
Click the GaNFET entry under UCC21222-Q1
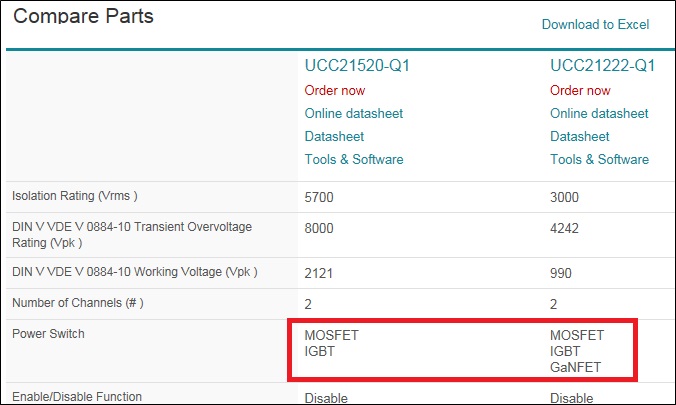(575, 367)
